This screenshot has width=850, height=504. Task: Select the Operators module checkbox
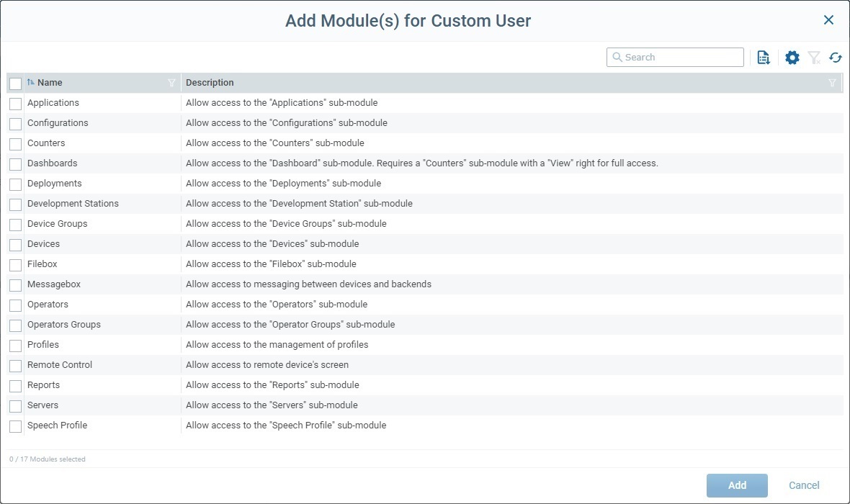pyautogui.click(x=15, y=305)
